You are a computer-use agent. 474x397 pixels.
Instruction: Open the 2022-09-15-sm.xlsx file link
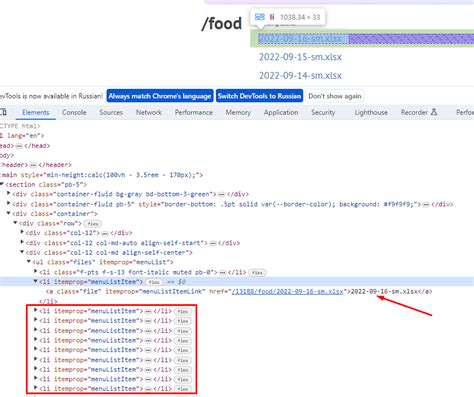(x=300, y=57)
